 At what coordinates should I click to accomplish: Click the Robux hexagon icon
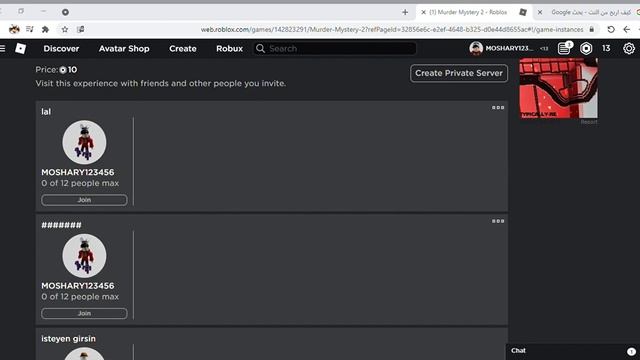586,49
